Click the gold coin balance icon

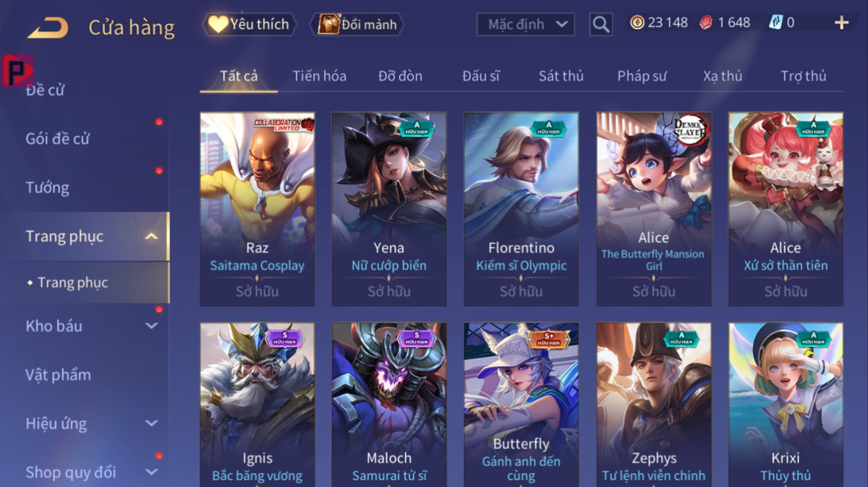tap(637, 22)
